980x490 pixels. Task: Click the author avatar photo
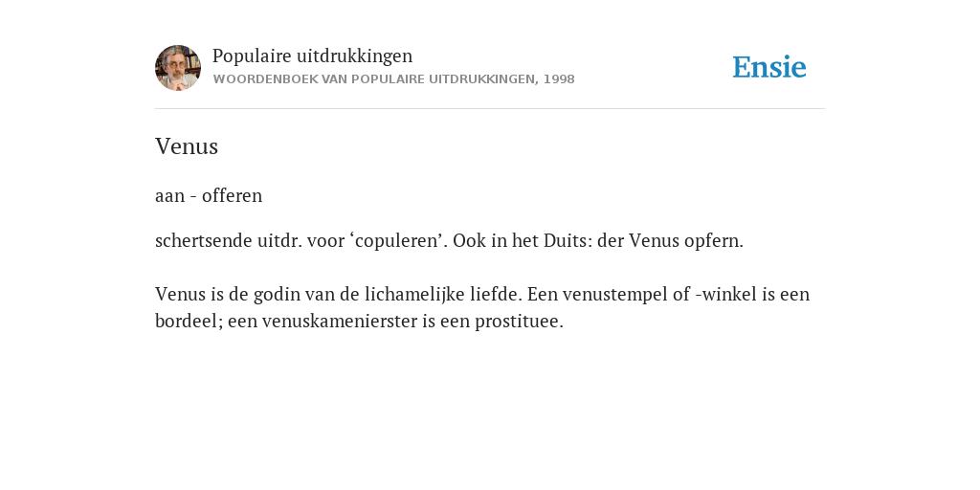click(x=178, y=68)
